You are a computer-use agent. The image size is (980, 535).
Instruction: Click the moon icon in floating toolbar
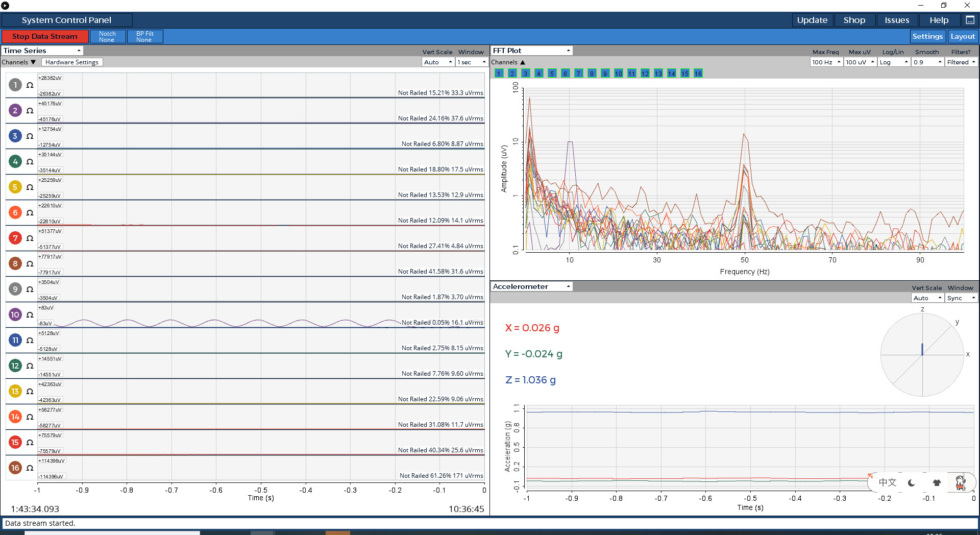pos(912,482)
